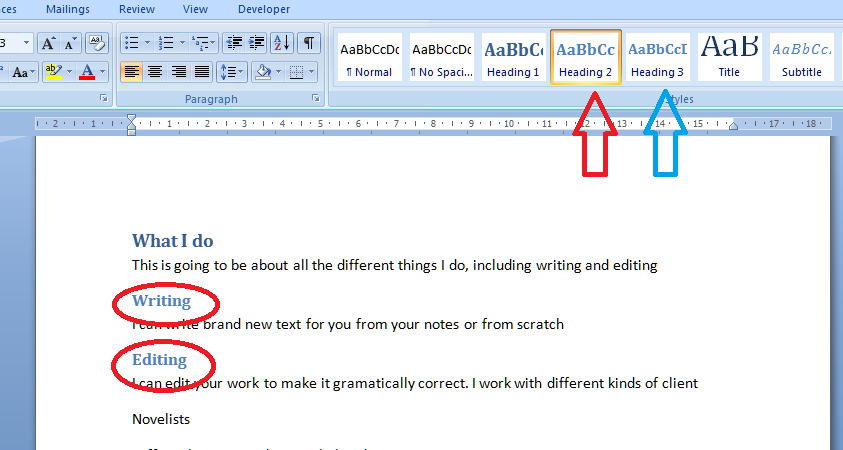Decrease the paragraph indent
843x450 pixels.
[234, 43]
